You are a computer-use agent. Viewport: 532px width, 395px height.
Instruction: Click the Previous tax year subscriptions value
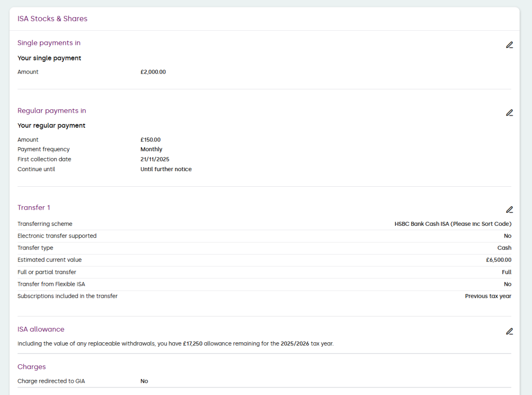pos(488,296)
